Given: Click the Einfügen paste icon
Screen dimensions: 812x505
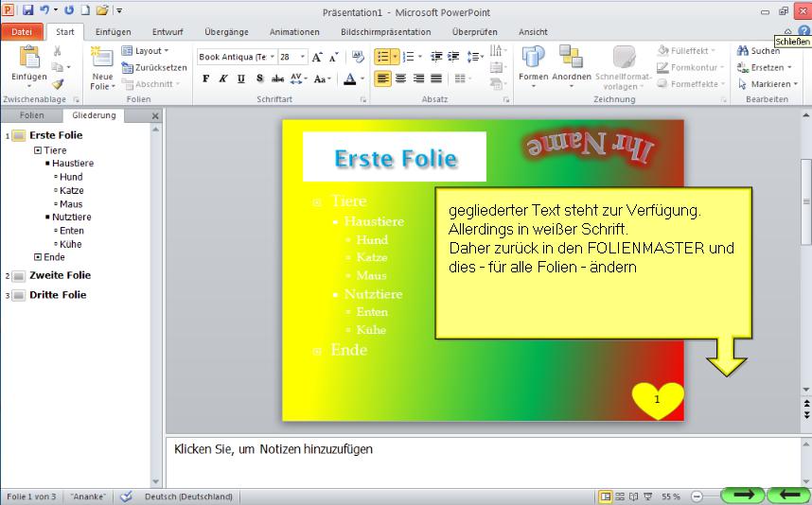Looking at the screenshot, I should 28,61.
